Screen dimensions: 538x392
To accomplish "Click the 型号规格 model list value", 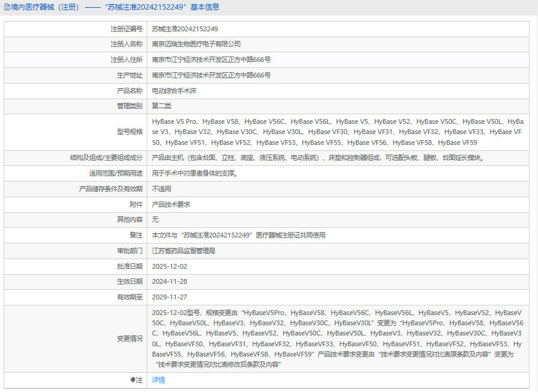I will click(338, 132).
